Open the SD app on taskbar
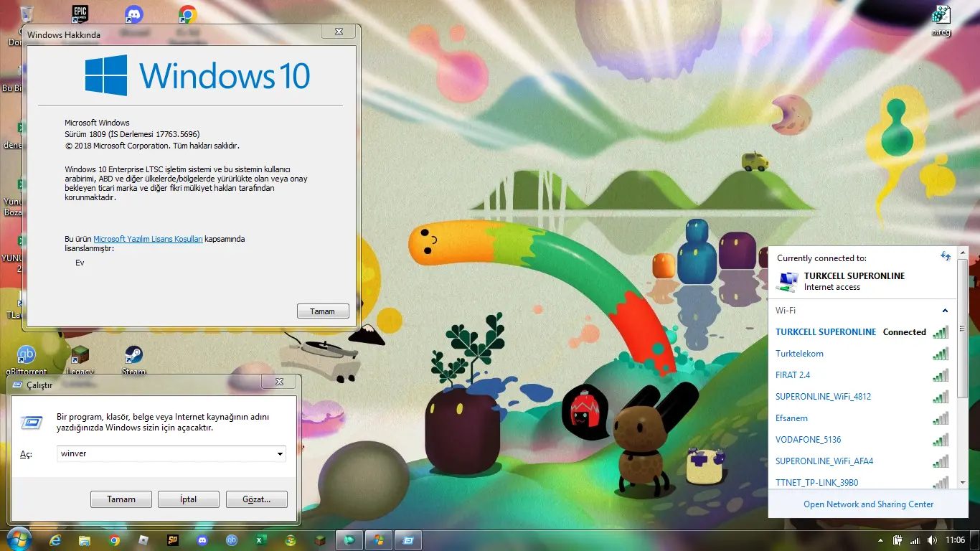This screenshot has height=551, width=980. coord(173,540)
